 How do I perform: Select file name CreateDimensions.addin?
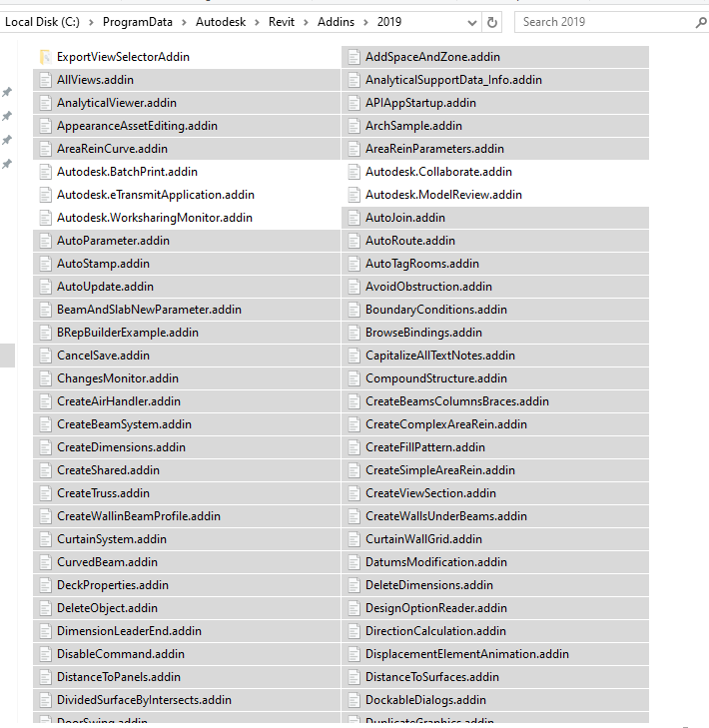coord(121,447)
